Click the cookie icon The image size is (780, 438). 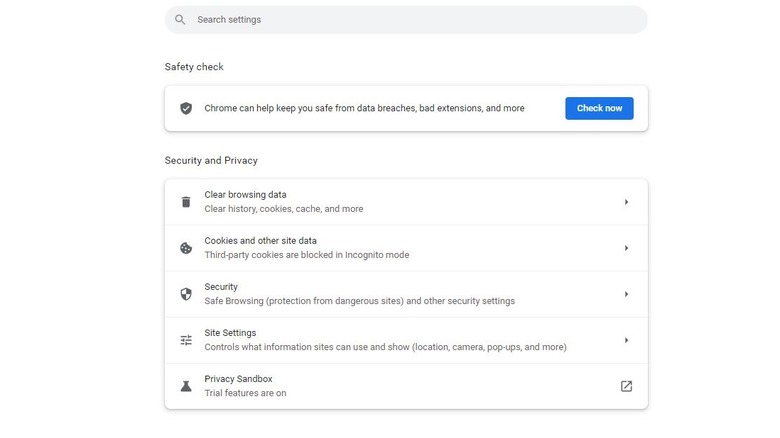186,248
